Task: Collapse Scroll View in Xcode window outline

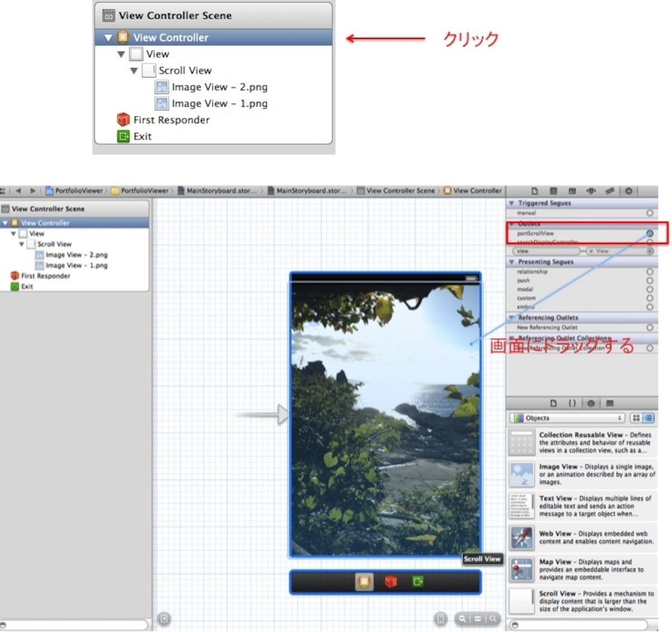Action: click(x=22, y=244)
